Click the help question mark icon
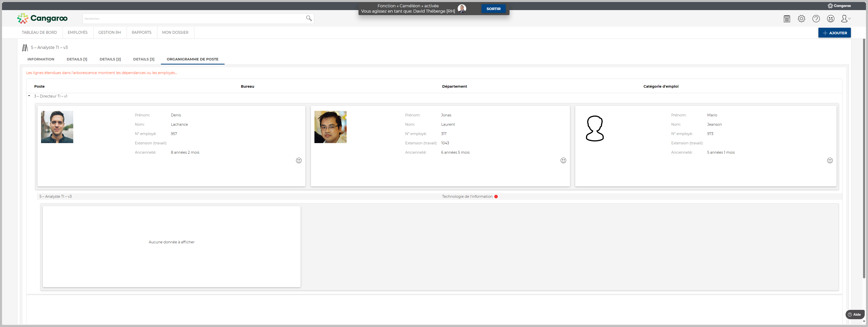The height and width of the screenshot is (327, 868). [x=816, y=19]
